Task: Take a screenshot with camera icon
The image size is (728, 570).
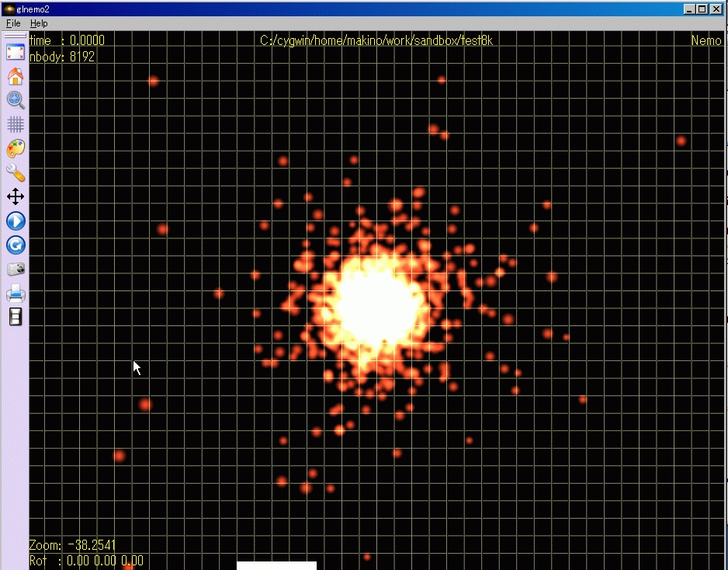Action: [16, 269]
